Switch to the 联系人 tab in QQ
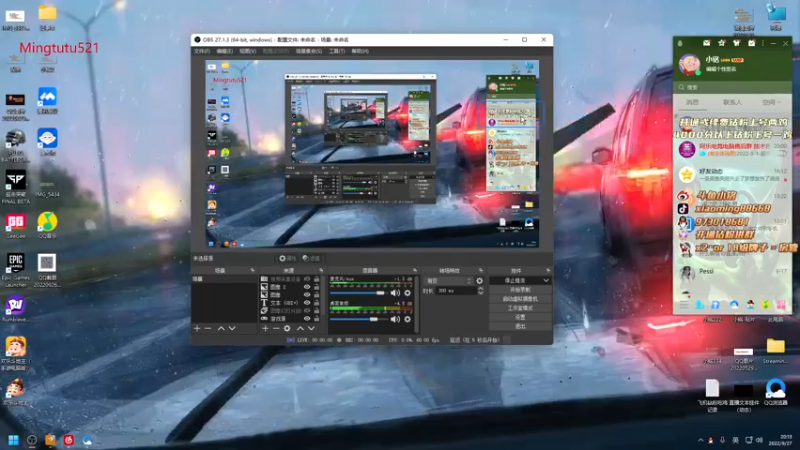The height and width of the screenshot is (450, 800). [x=732, y=103]
